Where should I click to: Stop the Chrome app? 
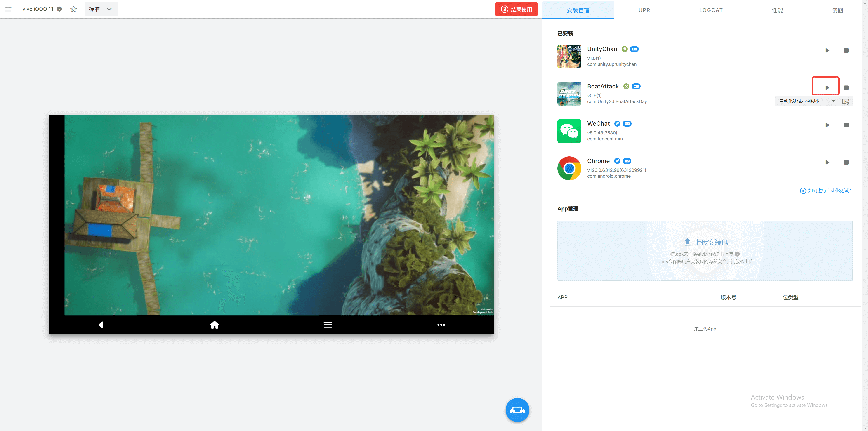pyautogui.click(x=846, y=163)
